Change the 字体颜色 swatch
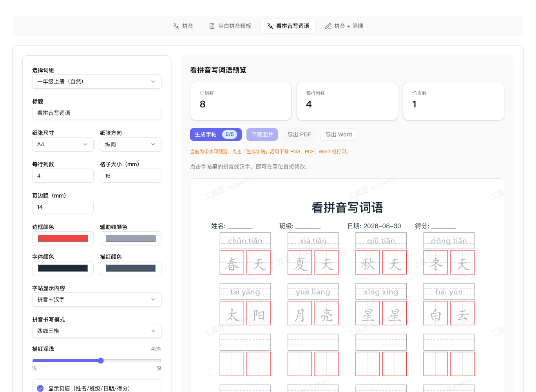The width and height of the screenshot is (536, 392). click(63, 268)
